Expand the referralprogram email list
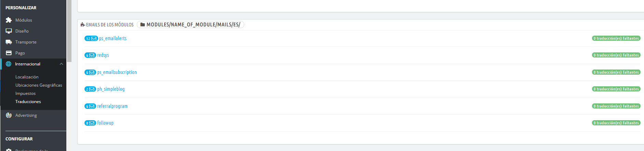 tap(112, 106)
